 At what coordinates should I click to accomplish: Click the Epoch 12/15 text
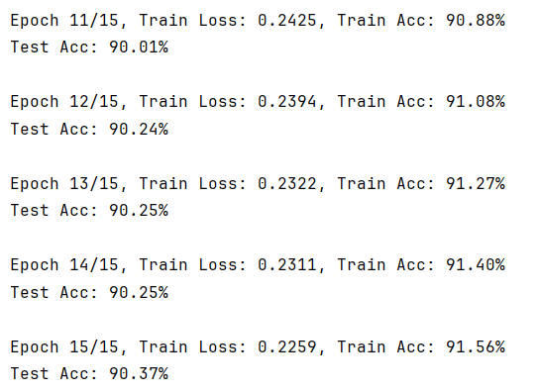64,102
